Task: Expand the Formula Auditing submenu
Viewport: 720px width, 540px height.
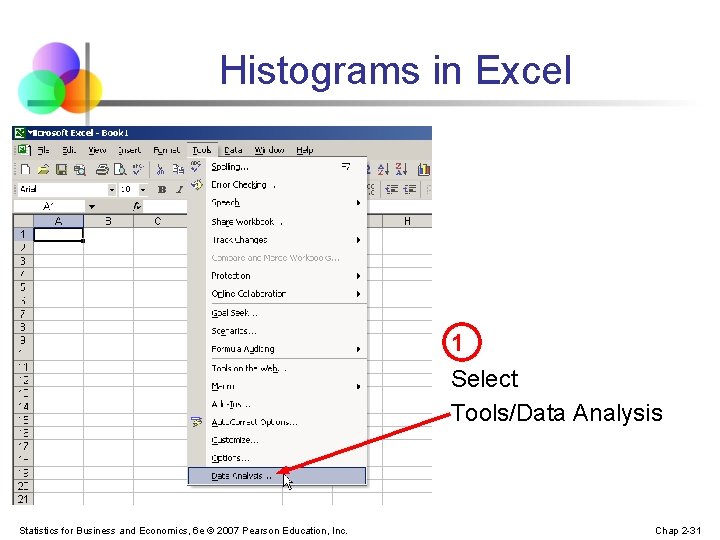Action: point(358,349)
